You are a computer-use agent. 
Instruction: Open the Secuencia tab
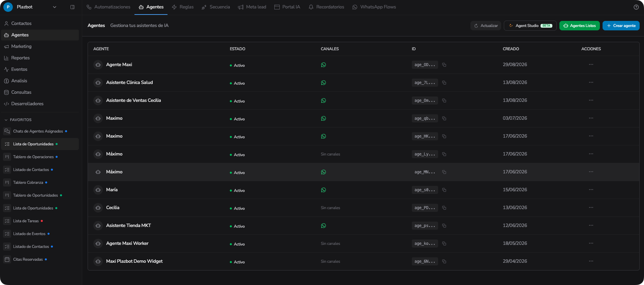(x=216, y=7)
